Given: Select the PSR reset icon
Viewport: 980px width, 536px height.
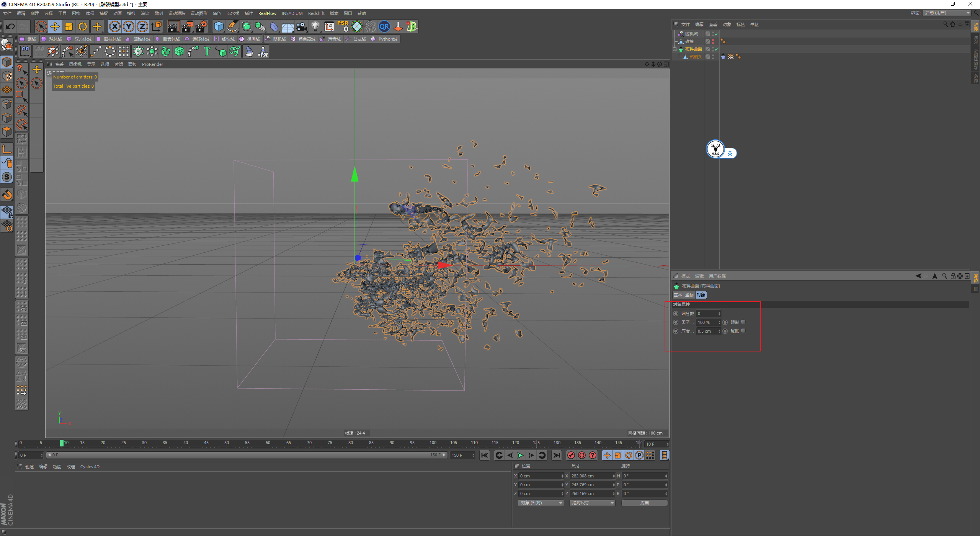Looking at the screenshot, I should pos(344,26).
